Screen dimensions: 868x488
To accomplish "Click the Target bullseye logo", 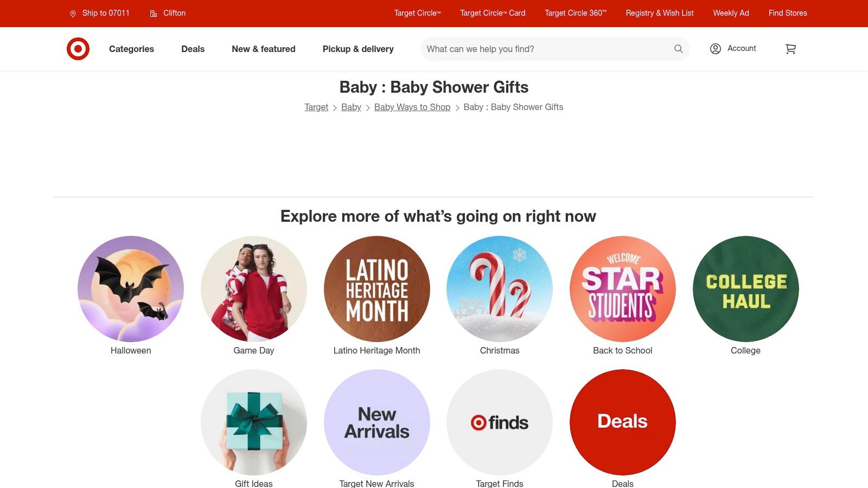I will pyautogui.click(x=78, y=49).
